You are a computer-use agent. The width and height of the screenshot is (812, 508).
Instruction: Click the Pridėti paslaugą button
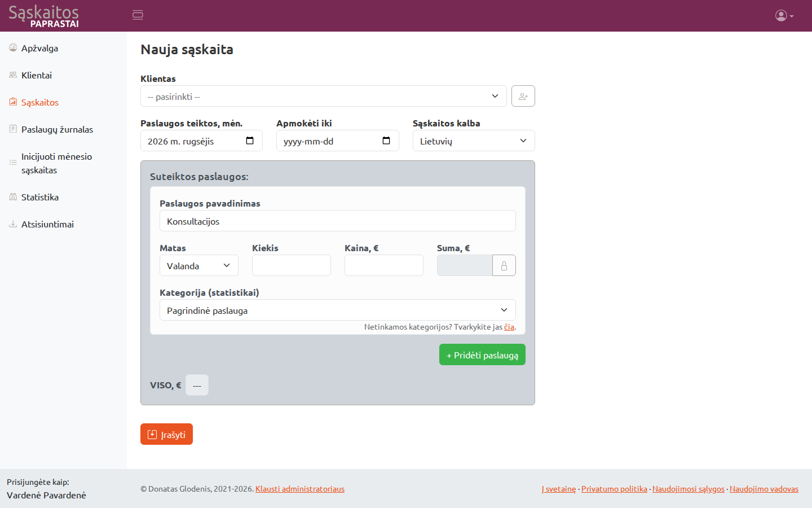click(x=482, y=354)
